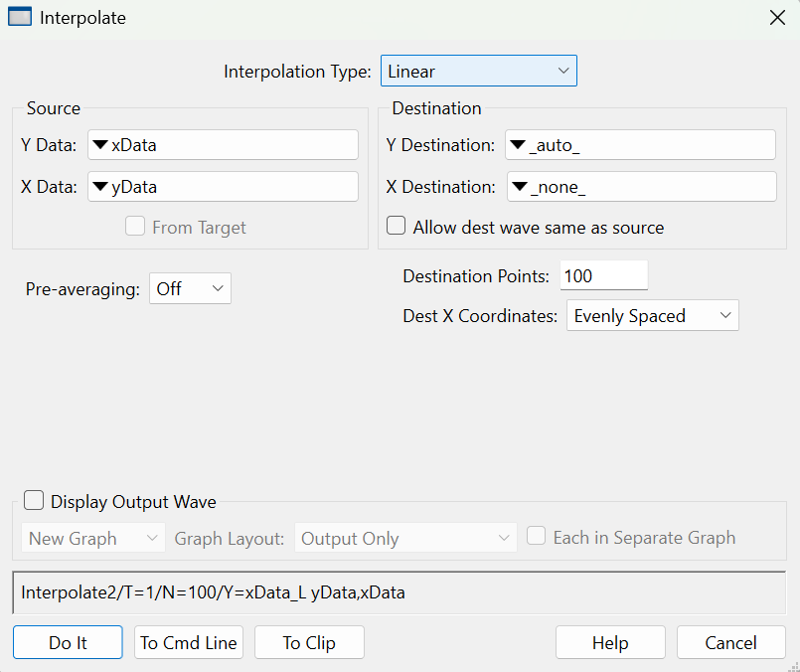
Task: Open Help for Interpolate dialog
Action: pyautogui.click(x=610, y=643)
